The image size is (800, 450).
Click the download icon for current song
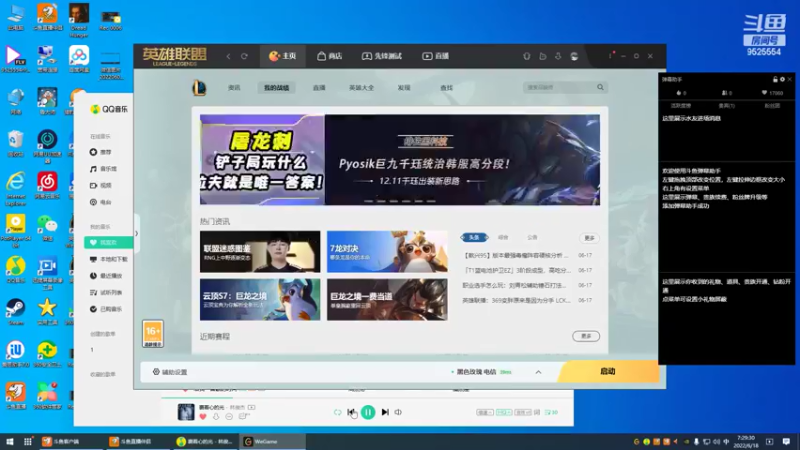[x=216, y=417]
